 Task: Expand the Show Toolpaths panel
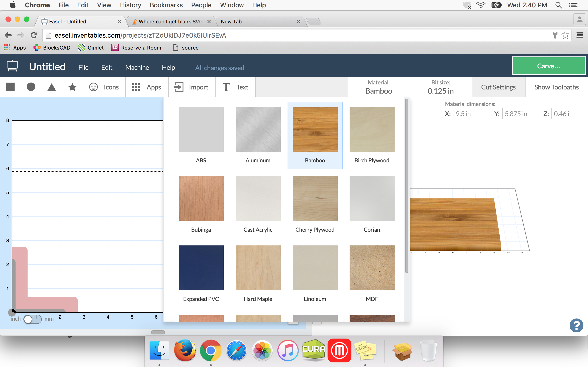point(556,87)
